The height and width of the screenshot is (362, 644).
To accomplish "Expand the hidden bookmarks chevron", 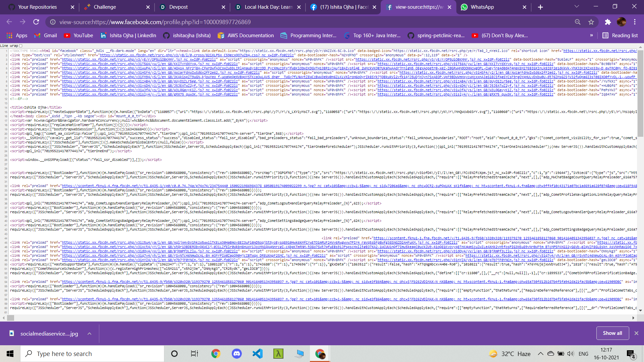I will coord(591,36).
